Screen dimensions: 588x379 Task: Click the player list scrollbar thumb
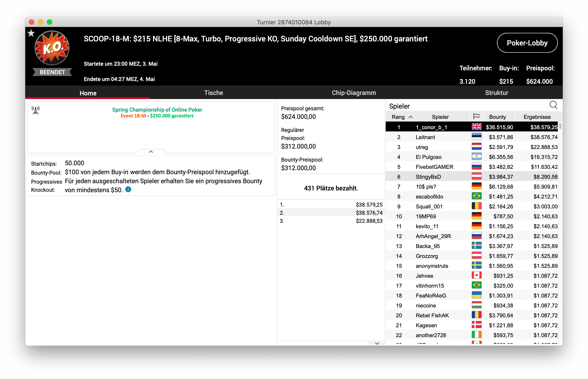[x=560, y=126]
